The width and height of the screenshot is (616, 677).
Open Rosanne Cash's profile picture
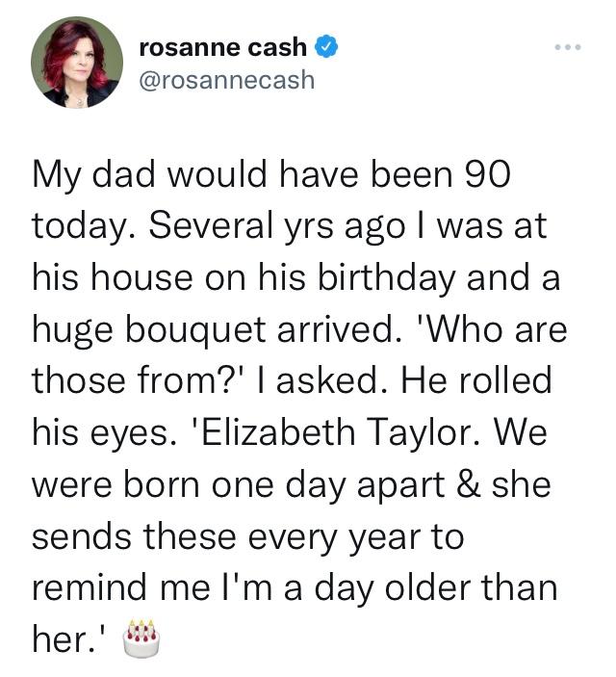(77, 62)
